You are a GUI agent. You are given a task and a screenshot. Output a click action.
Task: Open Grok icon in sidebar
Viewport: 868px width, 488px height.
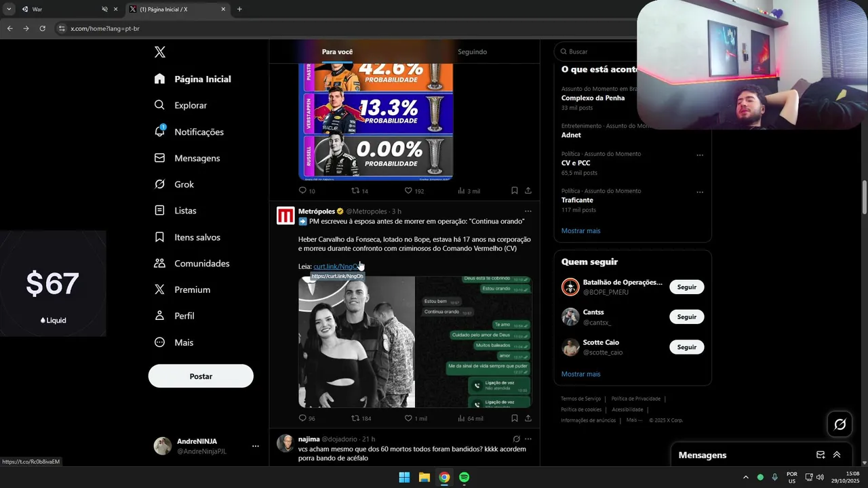tap(160, 184)
